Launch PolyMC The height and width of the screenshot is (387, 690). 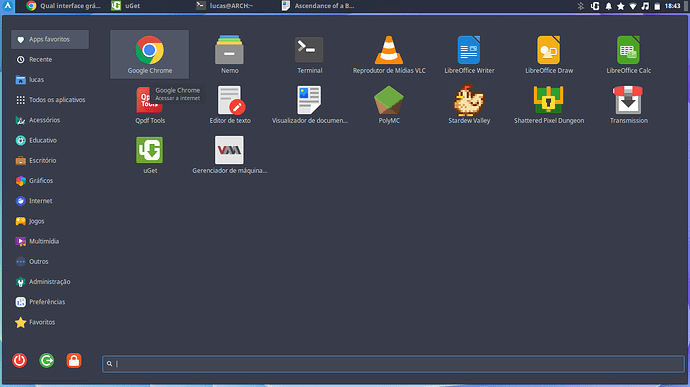[x=389, y=105]
